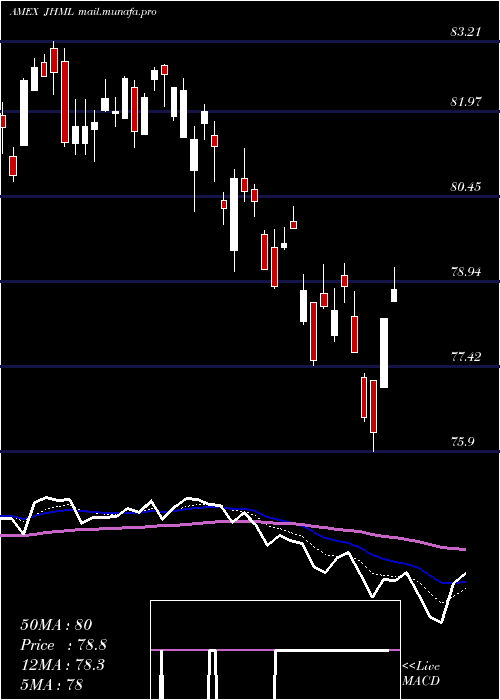Click inside the MACD indicator box
Image resolution: width=500 pixels, height=700 pixels.
[x=275, y=650]
